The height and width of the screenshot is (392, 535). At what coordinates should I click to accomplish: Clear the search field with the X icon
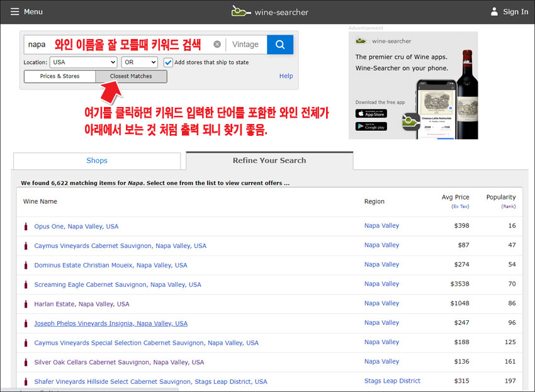point(217,44)
